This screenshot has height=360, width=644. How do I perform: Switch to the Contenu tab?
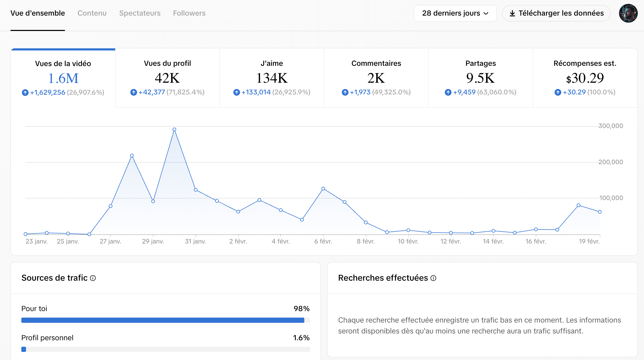92,13
